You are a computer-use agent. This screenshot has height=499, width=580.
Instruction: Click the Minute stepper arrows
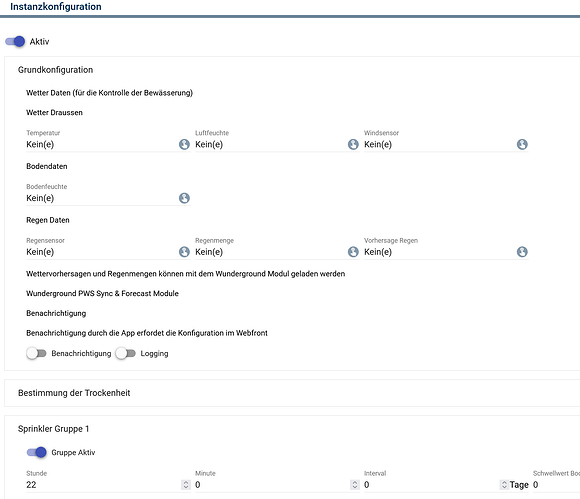click(x=355, y=485)
